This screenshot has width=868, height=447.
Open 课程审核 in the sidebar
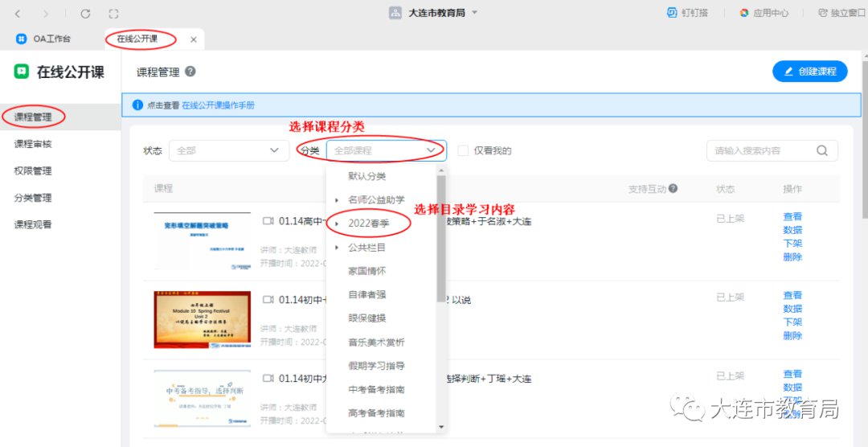[33, 144]
